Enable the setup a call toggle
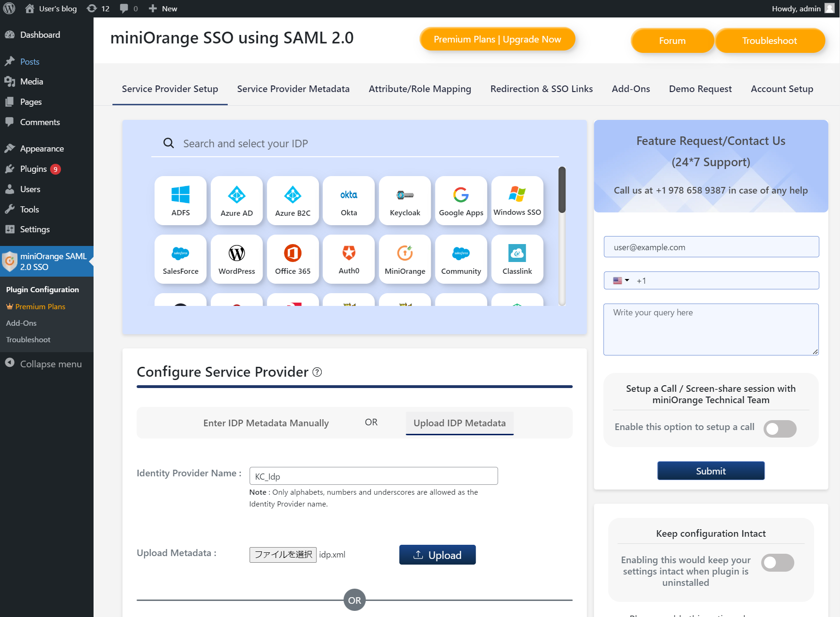Image resolution: width=840 pixels, height=617 pixels. pyautogui.click(x=780, y=429)
